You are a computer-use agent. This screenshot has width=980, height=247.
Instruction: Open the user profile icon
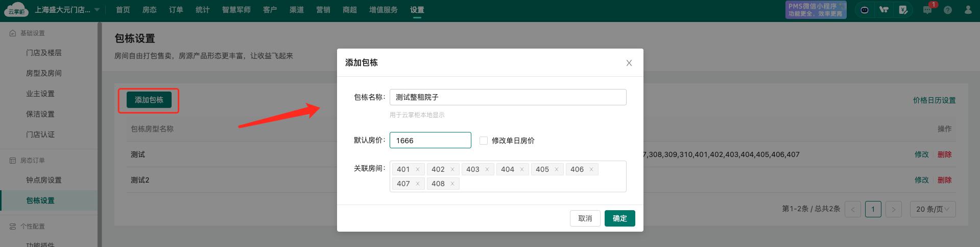pos(968,10)
